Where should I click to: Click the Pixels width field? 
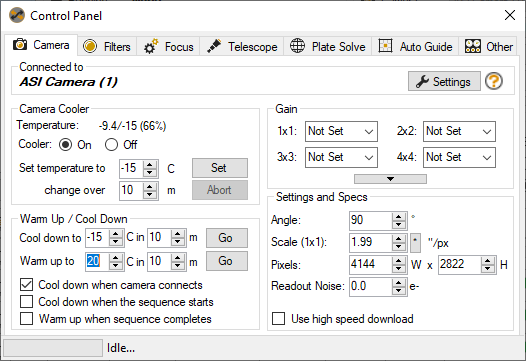click(x=371, y=264)
